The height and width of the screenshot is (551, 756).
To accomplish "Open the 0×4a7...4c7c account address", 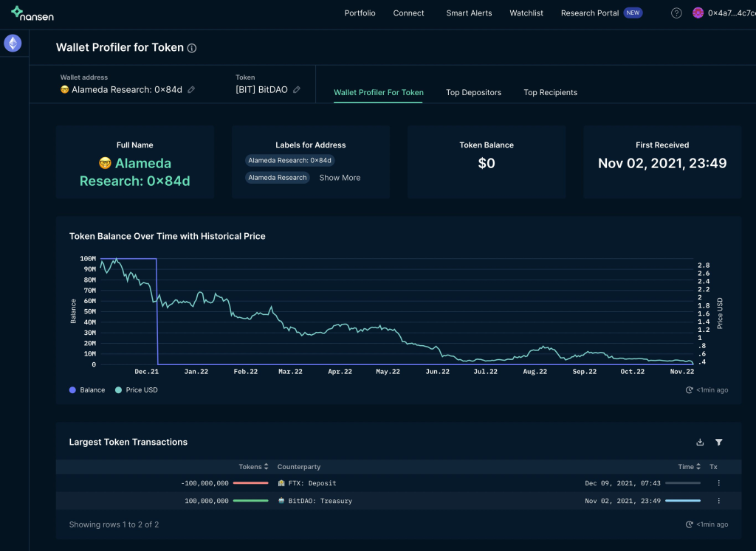I will pyautogui.click(x=731, y=13).
